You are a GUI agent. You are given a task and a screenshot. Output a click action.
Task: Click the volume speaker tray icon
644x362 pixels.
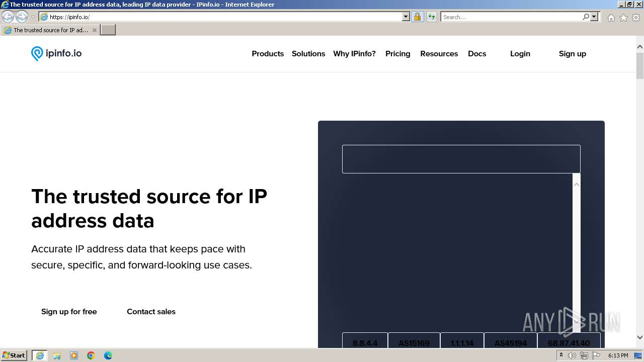(572, 355)
